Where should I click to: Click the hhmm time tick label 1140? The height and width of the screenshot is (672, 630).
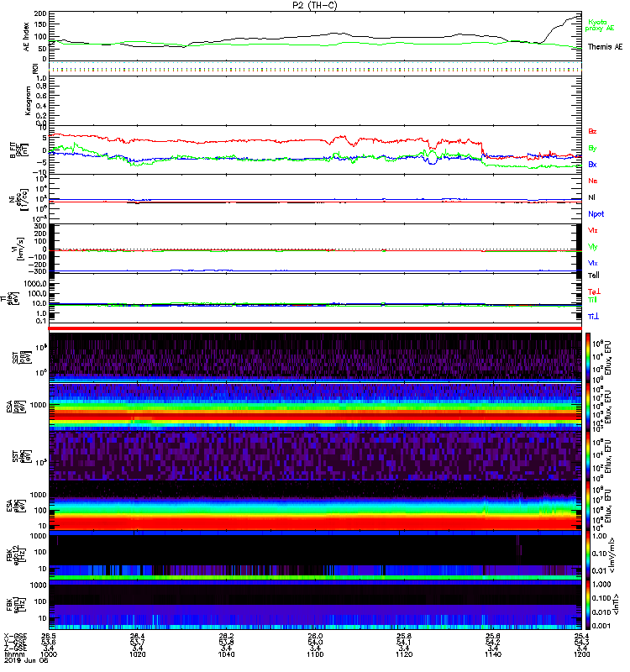pos(493,654)
